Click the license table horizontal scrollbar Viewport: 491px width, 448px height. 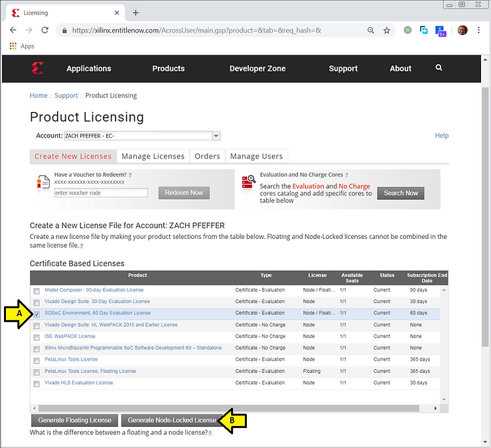[226, 408]
